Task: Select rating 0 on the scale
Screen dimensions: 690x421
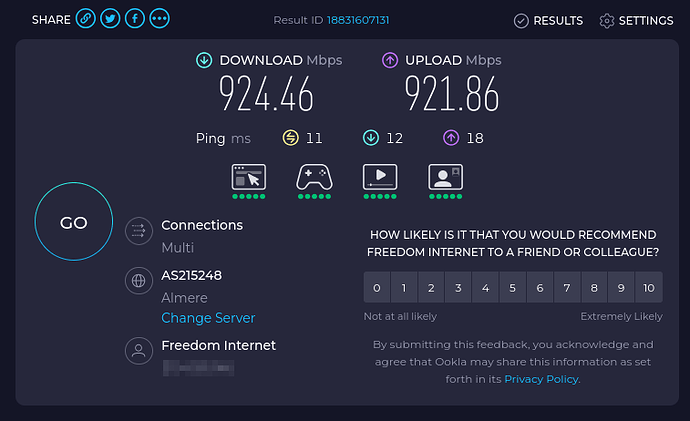Action: (x=377, y=288)
